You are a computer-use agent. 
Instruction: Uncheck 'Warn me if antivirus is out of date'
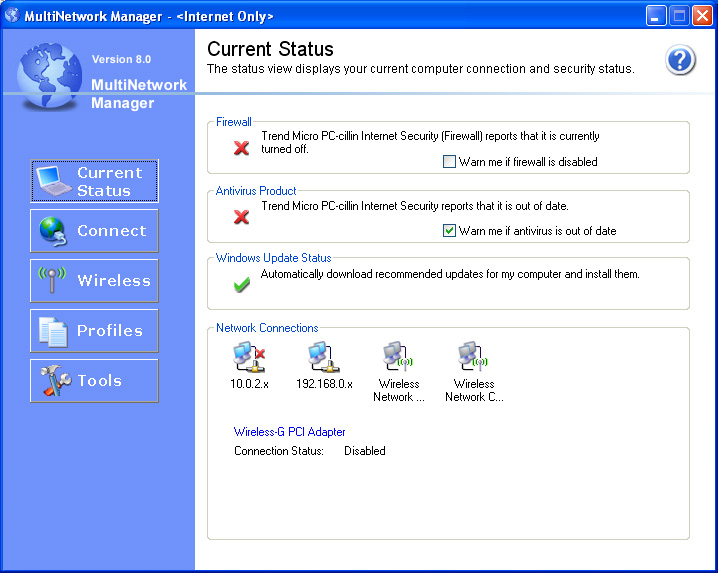pos(449,230)
